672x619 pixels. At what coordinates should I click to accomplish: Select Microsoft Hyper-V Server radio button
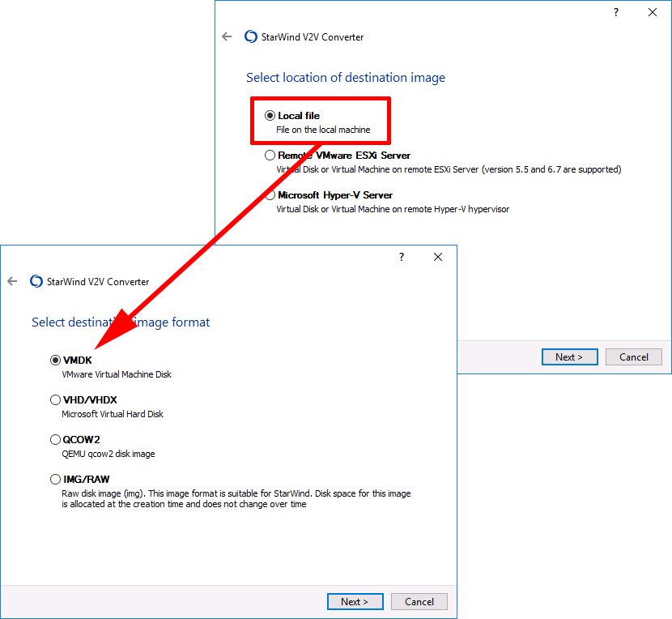point(270,195)
